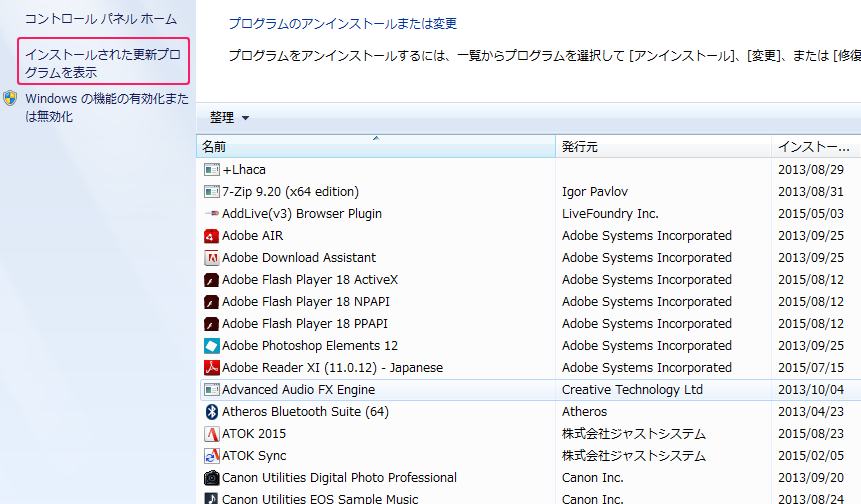This screenshot has height=504, width=861.
Task: Select AddLive(v3) Browser Plugin entry
Action: 302,214
